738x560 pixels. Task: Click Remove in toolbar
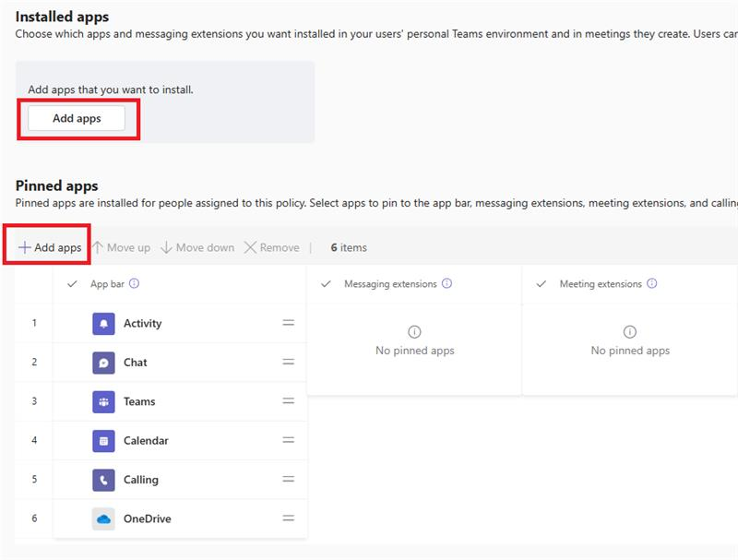pyautogui.click(x=271, y=247)
